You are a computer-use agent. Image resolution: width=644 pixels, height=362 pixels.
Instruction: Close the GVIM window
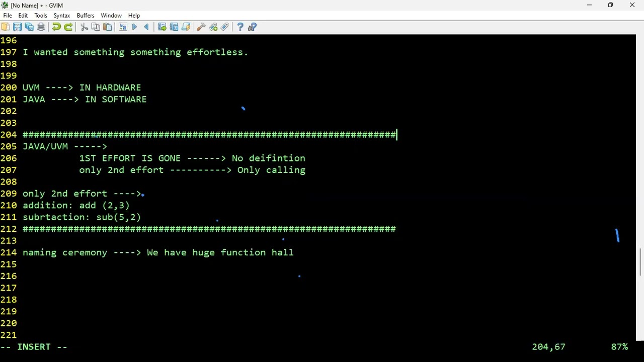click(x=632, y=5)
